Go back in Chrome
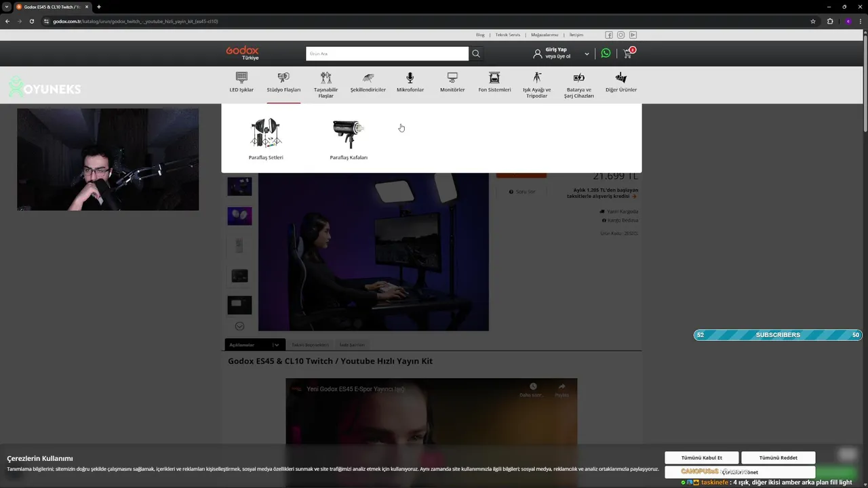The height and width of the screenshot is (488, 868). 7,21
